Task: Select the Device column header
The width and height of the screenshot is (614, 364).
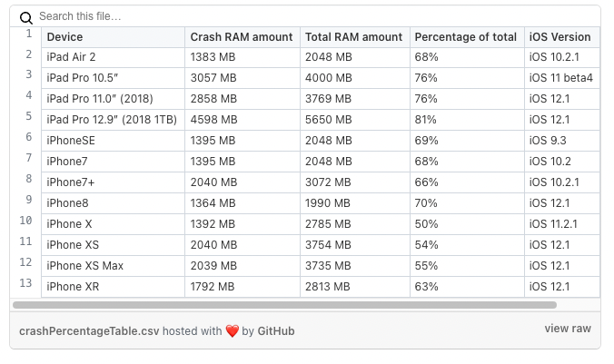Action: click(x=113, y=37)
